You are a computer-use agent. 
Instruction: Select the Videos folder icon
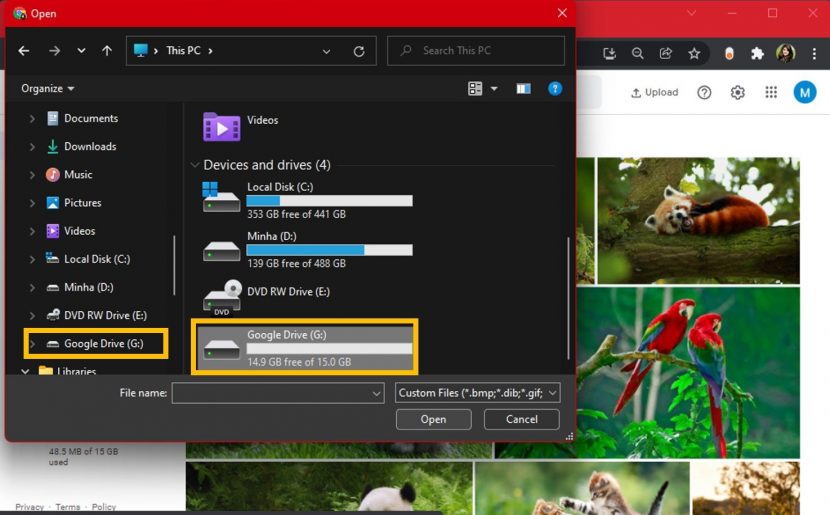pyautogui.click(x=221, y=127)
